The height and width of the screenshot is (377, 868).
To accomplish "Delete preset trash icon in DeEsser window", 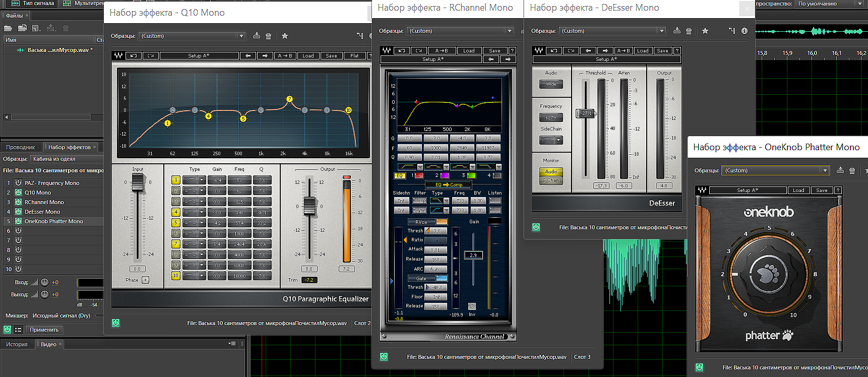I will click(x=689, y=31).
